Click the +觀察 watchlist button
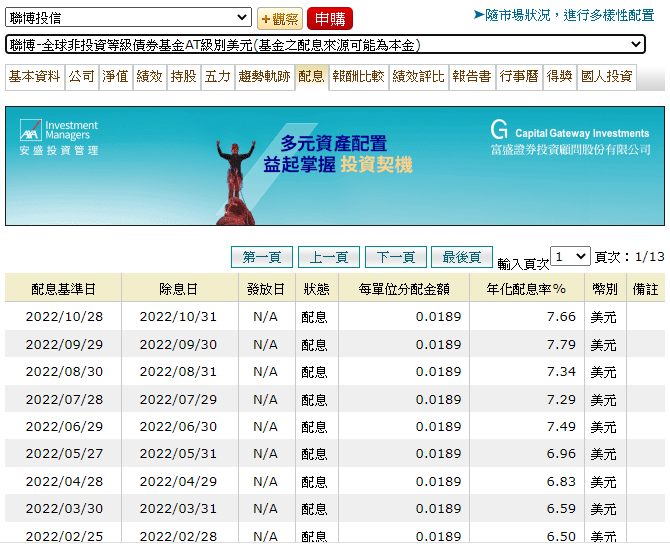Viewport: 670px width, 544px height. [x=280, y=19]
